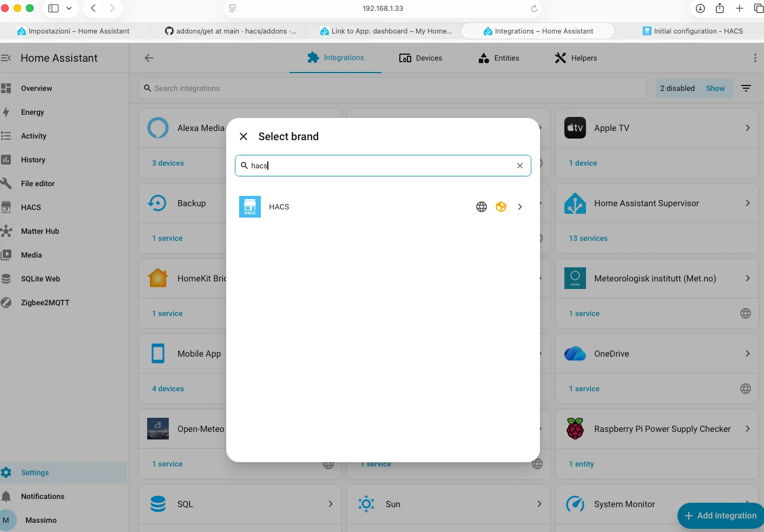Go back with the arrow in header
This screenshot has height=532, width=764.
pos(149,58)
